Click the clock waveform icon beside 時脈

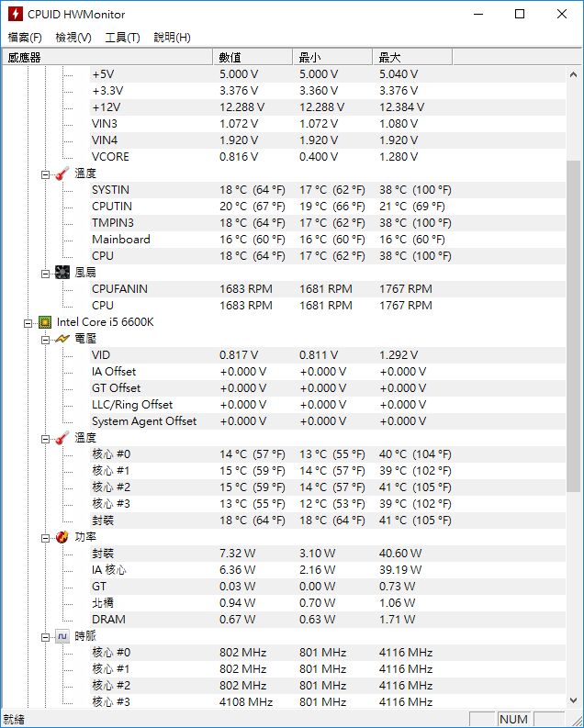[x=62, y=636]
